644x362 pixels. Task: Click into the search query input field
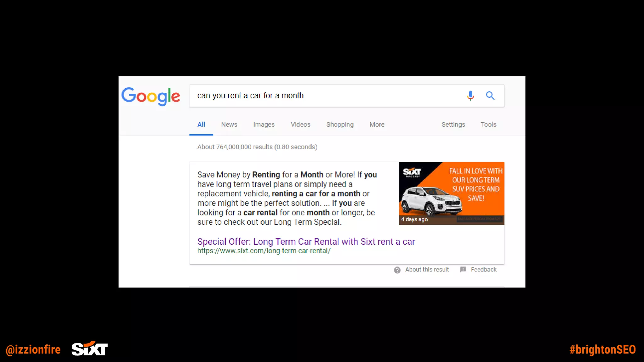[x=327, y=96]
